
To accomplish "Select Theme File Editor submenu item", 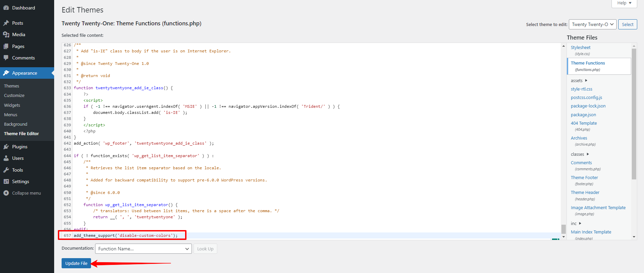I will [x=21, y=134].
